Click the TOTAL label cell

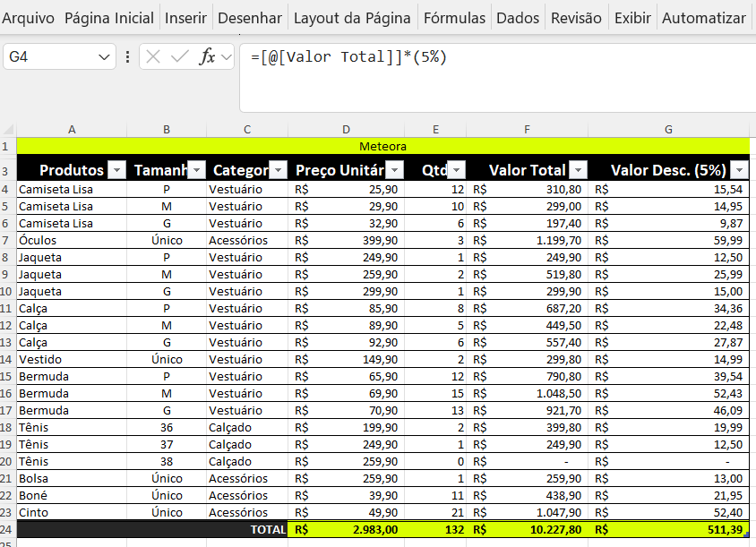click(x=152, y=530)
